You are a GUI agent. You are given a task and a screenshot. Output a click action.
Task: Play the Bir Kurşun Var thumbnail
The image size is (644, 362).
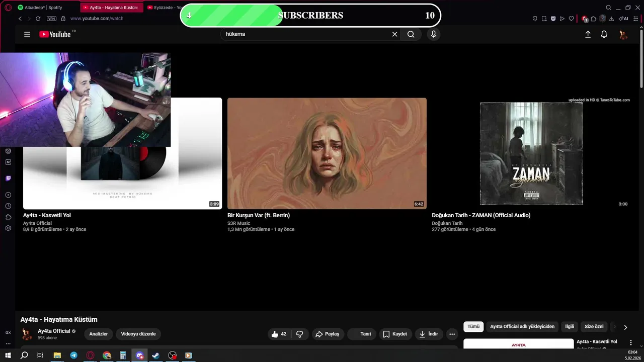coord(327,153)
